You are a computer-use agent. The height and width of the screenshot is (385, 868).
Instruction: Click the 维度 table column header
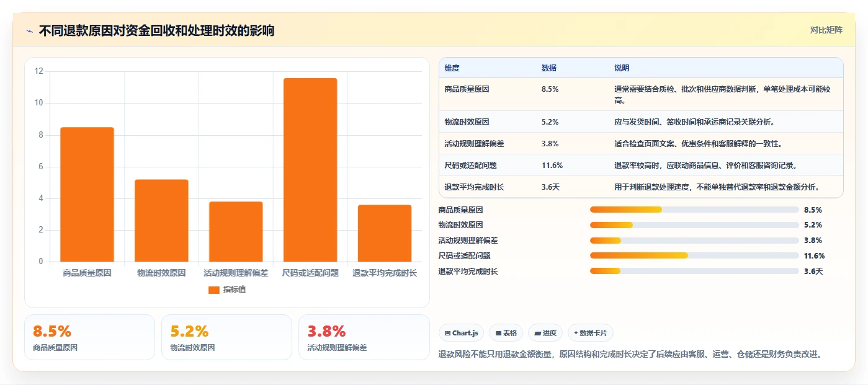(x=452, y=68)
